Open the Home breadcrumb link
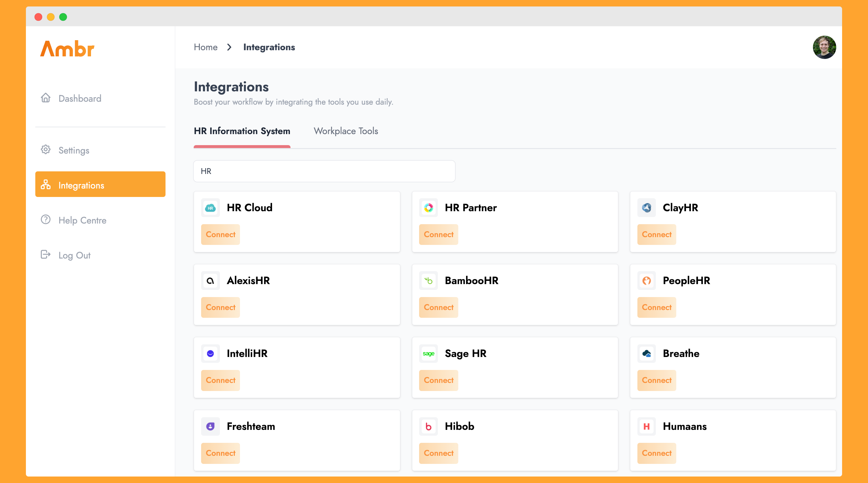This screenshot has height=483, width=868. pos(206,47)
